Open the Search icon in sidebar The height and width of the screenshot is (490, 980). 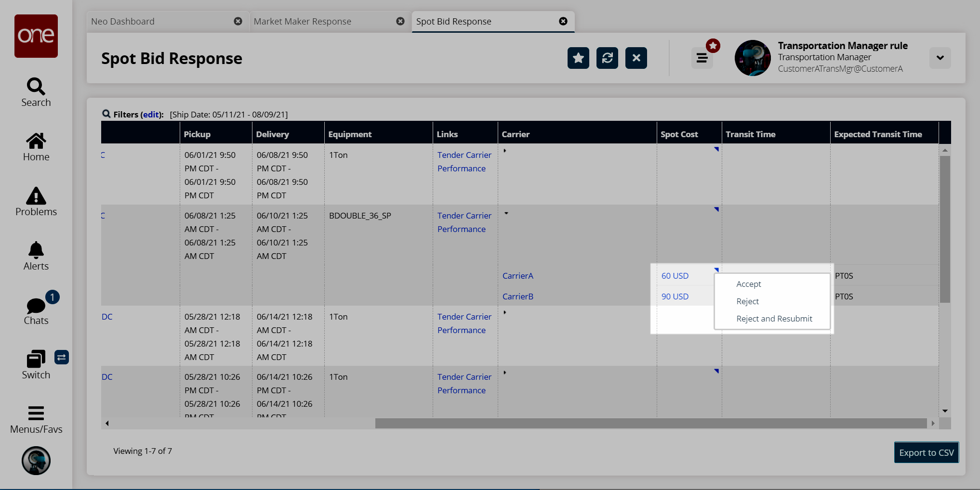pos(36,87)
